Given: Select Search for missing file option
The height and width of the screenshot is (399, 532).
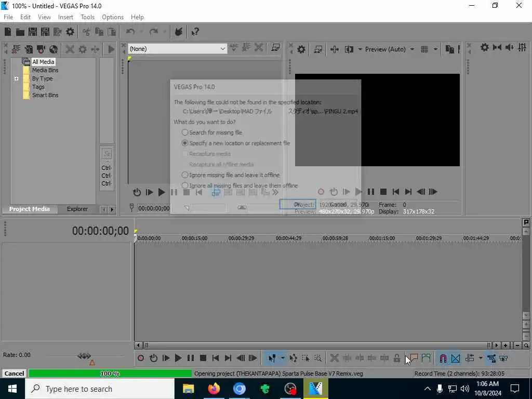Looking at the screenshot, I should (185, 132).
